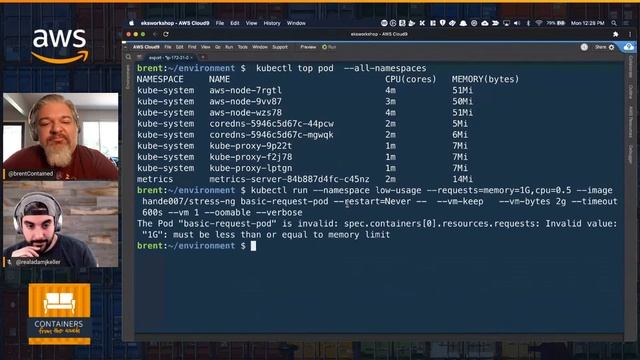Click the date and time in menu bar
The height and width of the screenshot is (360, 640).
588,23
